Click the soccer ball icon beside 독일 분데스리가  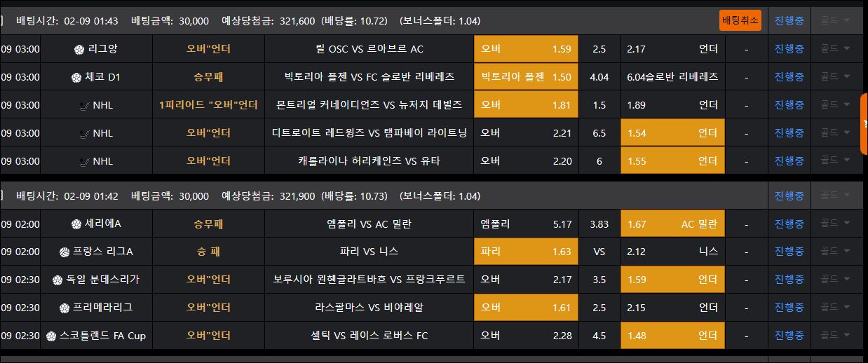click(x=58, y=280)
